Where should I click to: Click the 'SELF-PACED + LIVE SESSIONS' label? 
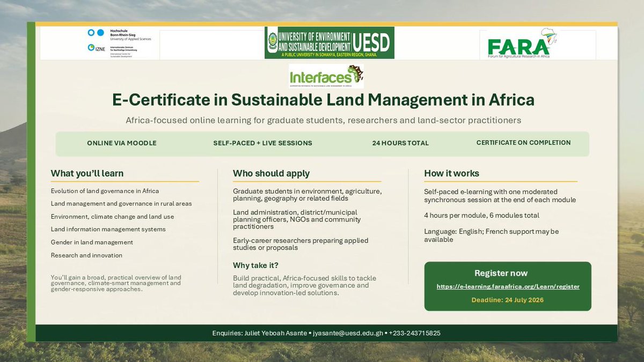tap(262, 143)
